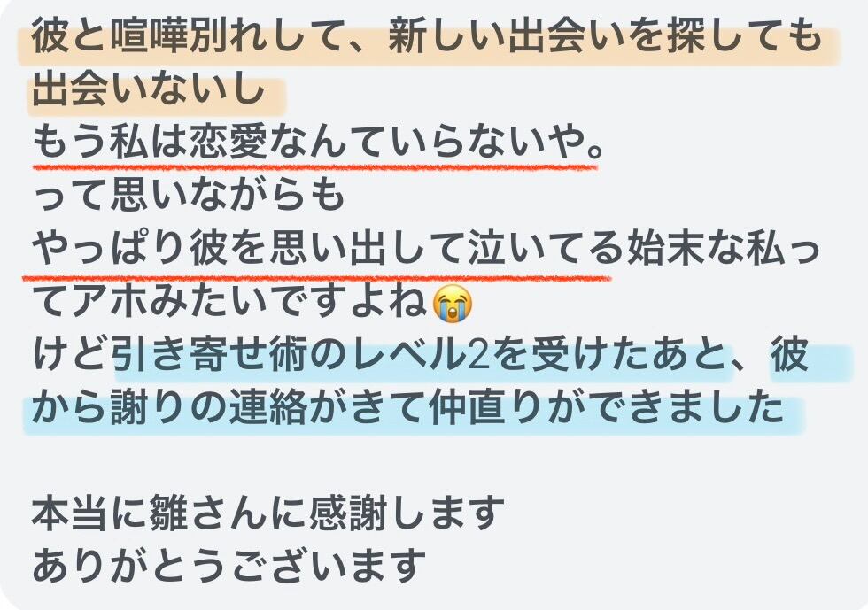868x610 pixels.
Task: Click the blue-highlighted term 引き寄せ術
Action: click(x=209, y=355)
